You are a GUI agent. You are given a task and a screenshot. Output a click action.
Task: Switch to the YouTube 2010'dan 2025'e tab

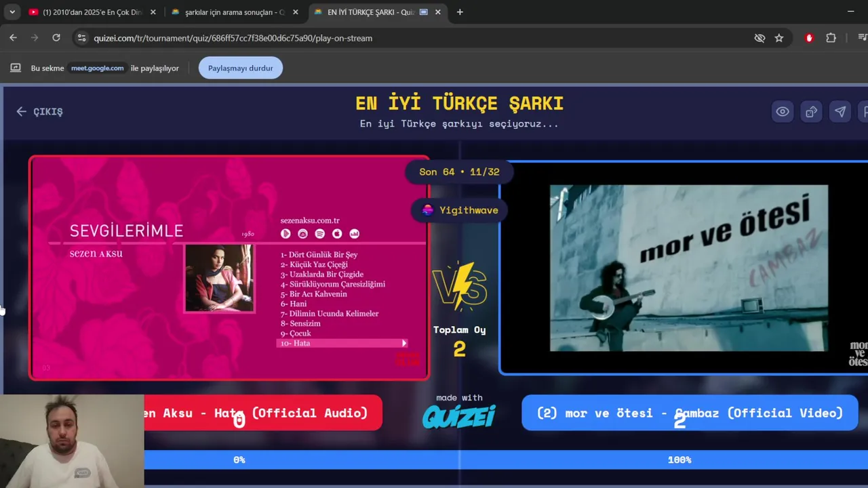(92, 12)
